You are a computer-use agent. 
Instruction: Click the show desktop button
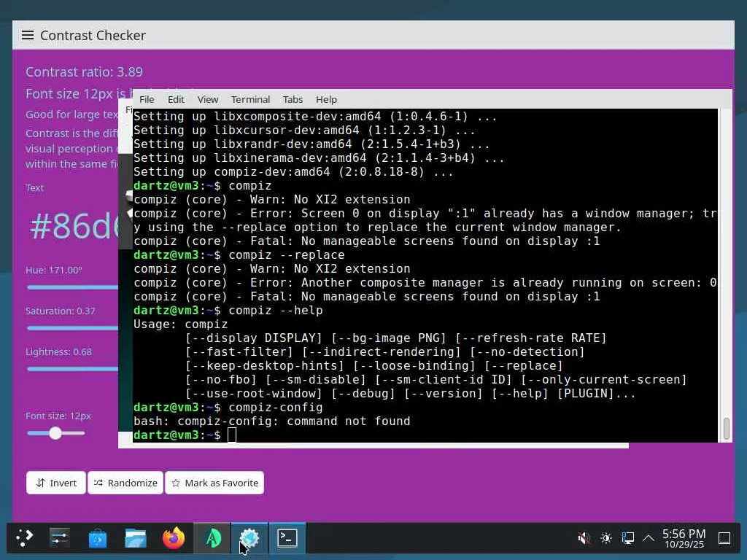(x=724, y=538)
